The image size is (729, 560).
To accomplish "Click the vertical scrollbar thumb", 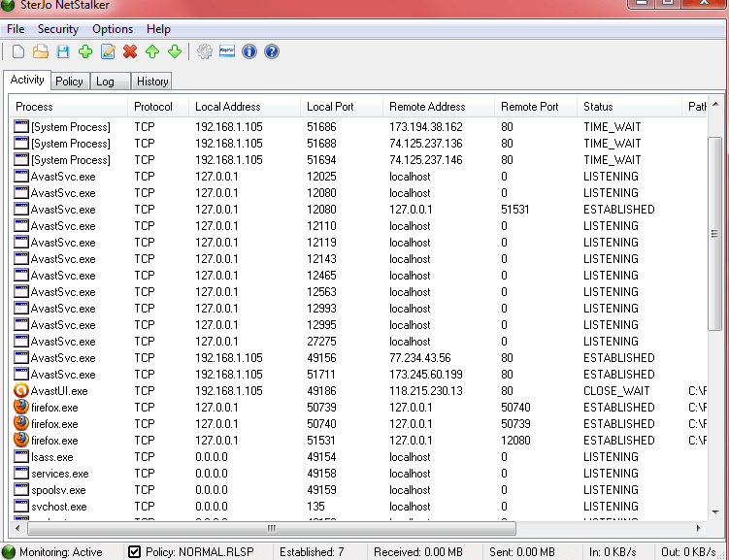I will tap(715, 234).
